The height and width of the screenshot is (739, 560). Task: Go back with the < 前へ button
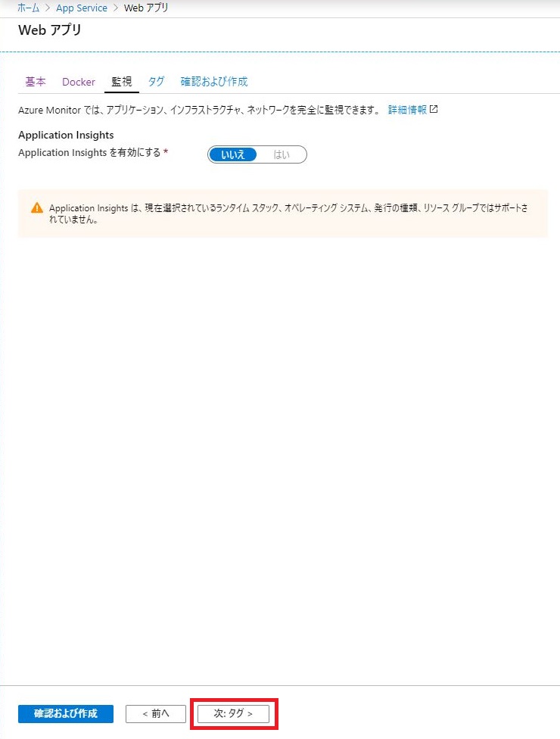tap(156, 713)
